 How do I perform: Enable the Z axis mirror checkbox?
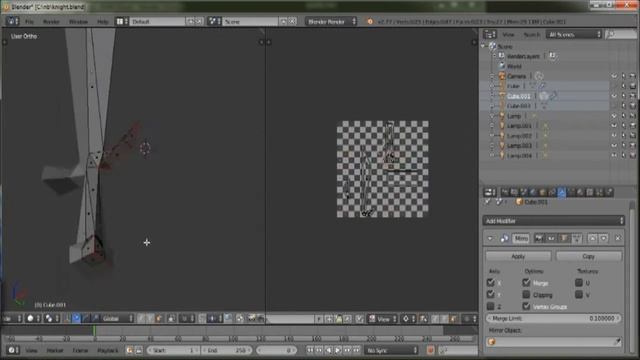point(491,306)
